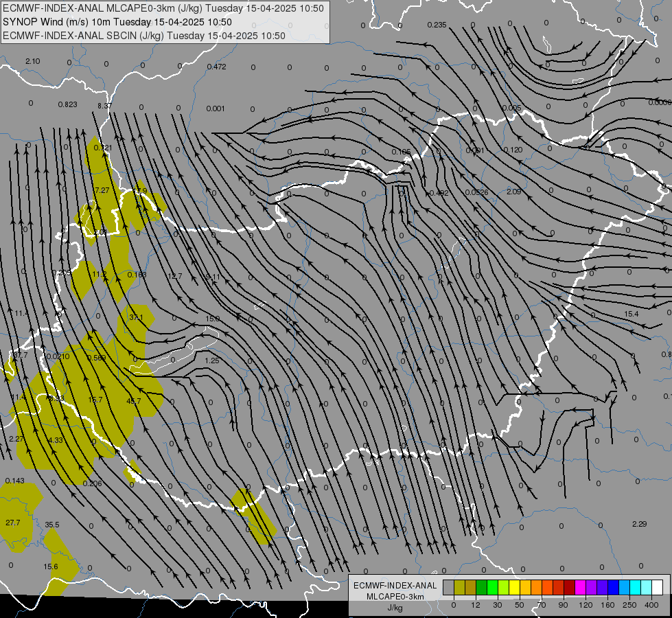This screenshot has width=672, height=618.
Task: Click the map value 0.0210
Action: click(58, 356)
